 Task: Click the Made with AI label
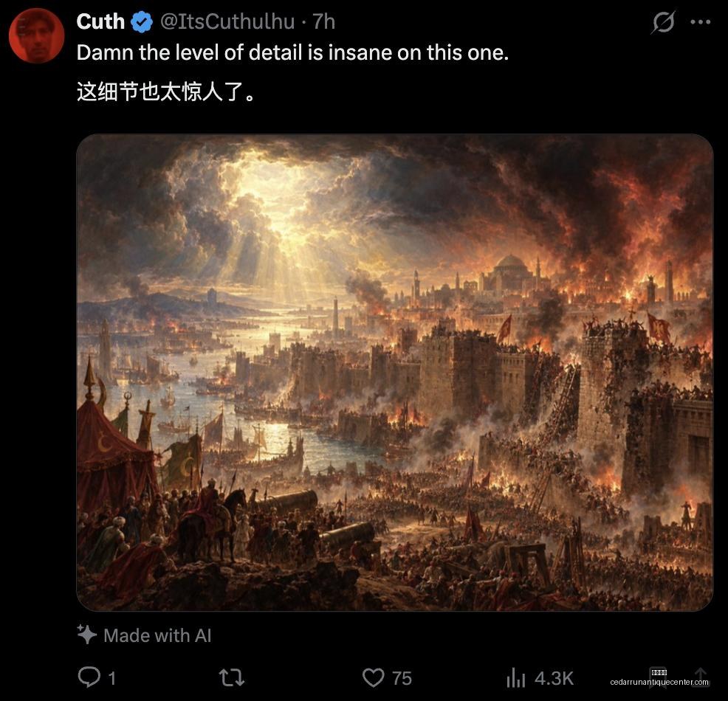[x=157, y=635]
